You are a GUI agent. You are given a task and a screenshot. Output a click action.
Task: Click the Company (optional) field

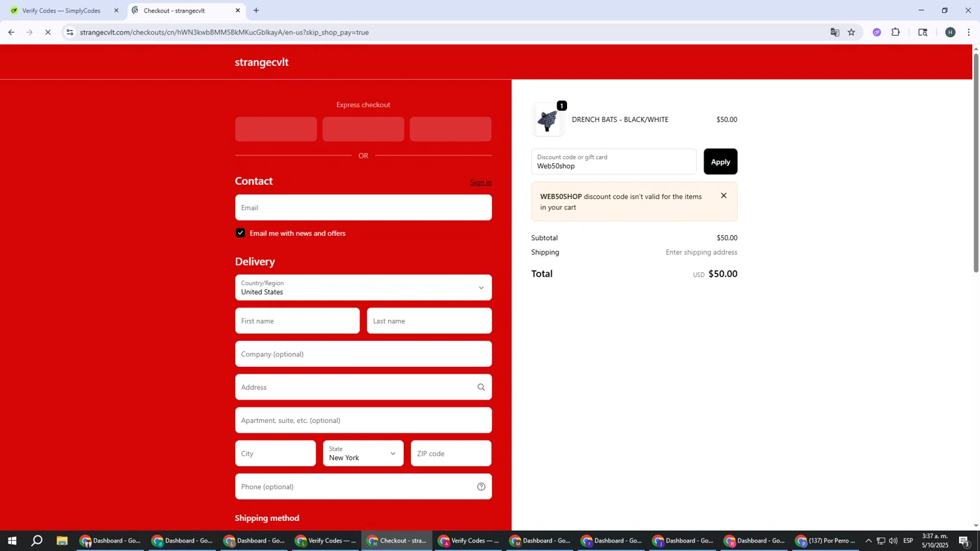pos(363,354)
